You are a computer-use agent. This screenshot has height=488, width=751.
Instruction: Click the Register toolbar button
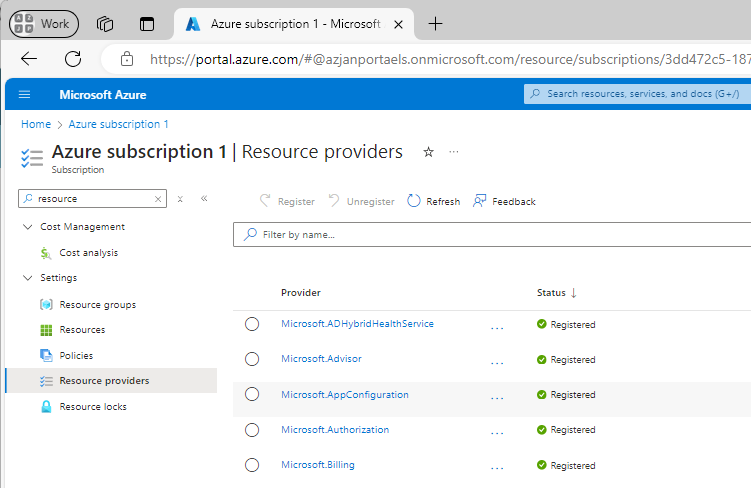(287, 201)
